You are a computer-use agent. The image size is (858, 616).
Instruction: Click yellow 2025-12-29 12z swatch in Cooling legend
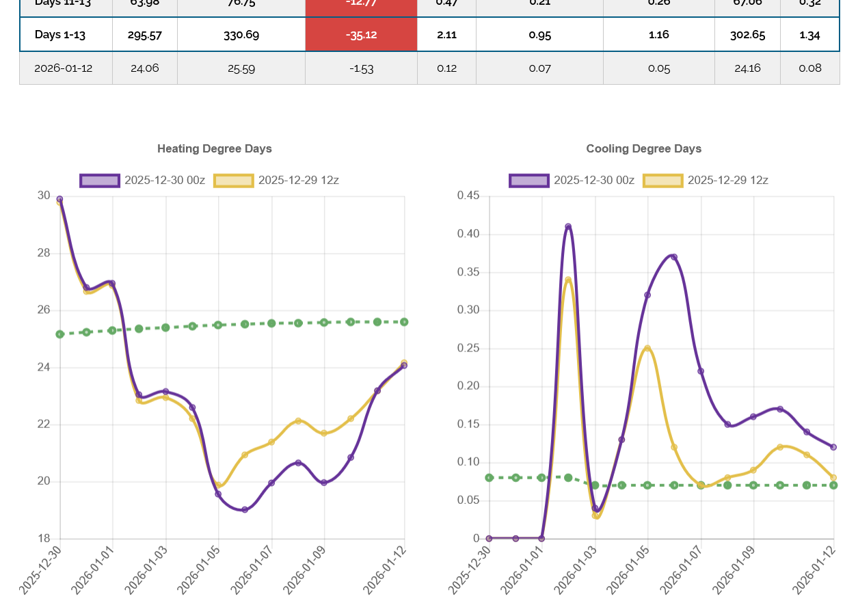pos(662,180)
